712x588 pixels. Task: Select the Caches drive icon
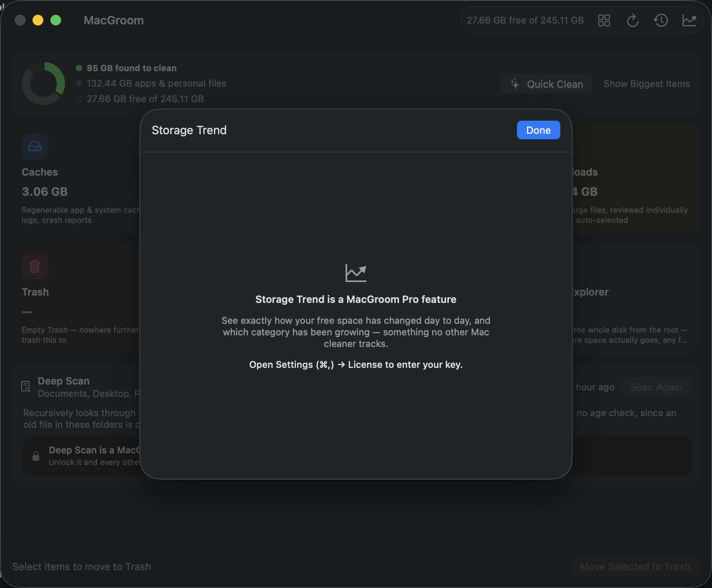[35, 146]
